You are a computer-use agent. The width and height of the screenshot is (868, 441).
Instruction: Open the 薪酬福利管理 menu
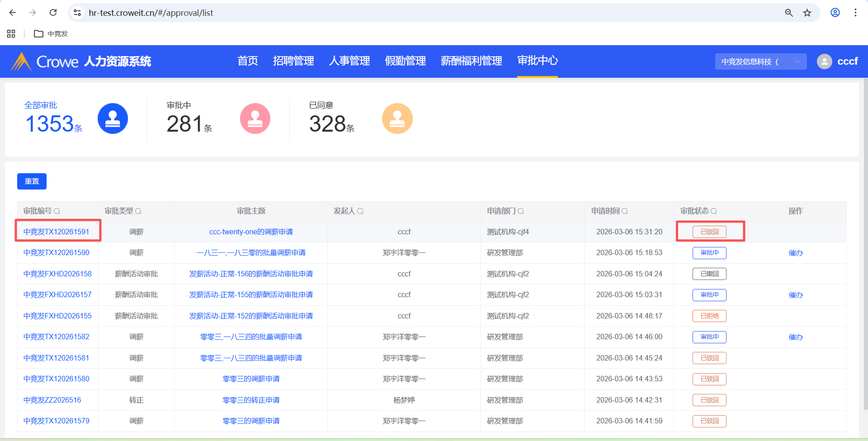pos(471,61)
